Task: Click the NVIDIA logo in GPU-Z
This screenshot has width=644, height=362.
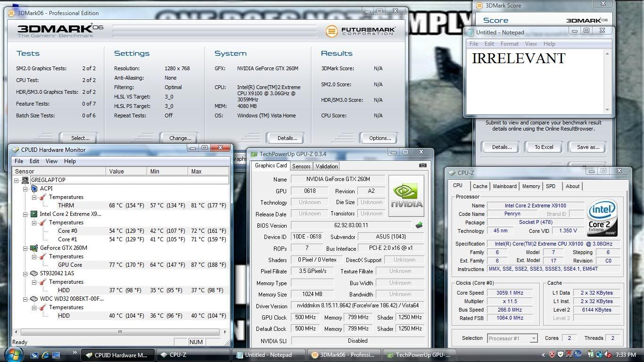Action: [x=406, y=196]
